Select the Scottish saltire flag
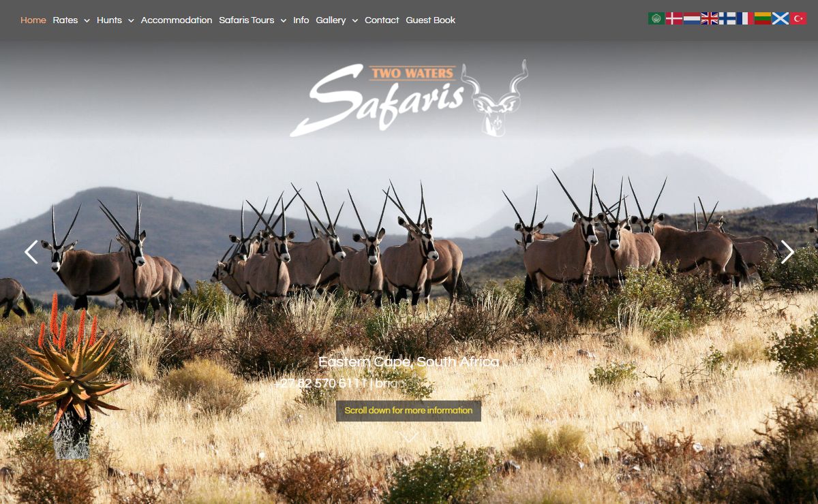Viewport: 818px width, 504px height. pyautogui.click(x=781, y=18)
